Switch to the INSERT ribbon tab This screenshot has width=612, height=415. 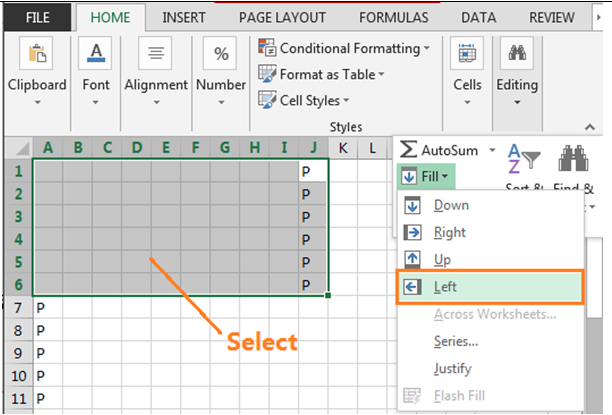point(183,17)
